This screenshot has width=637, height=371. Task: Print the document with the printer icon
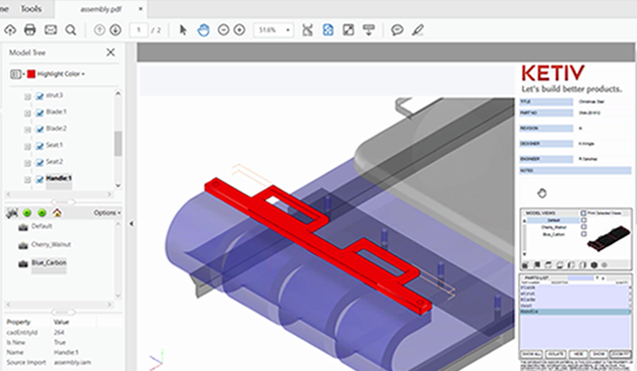(x=30, y=30)
